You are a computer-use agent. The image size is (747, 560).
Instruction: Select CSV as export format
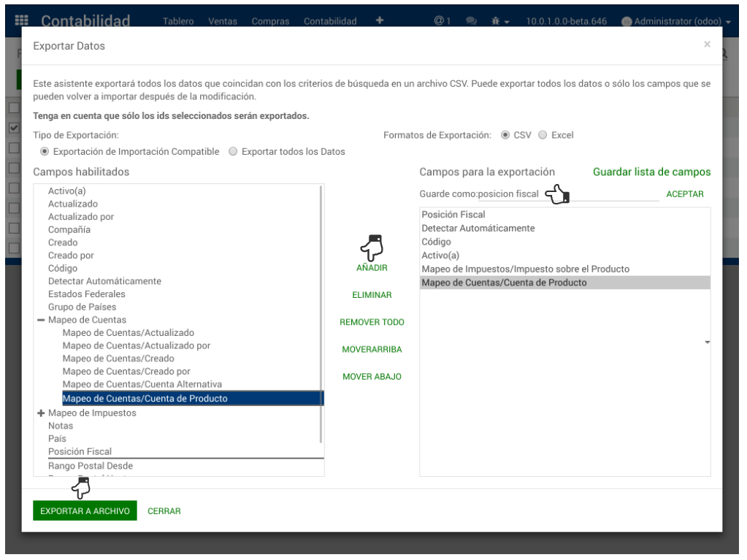[x=505, y=135]
